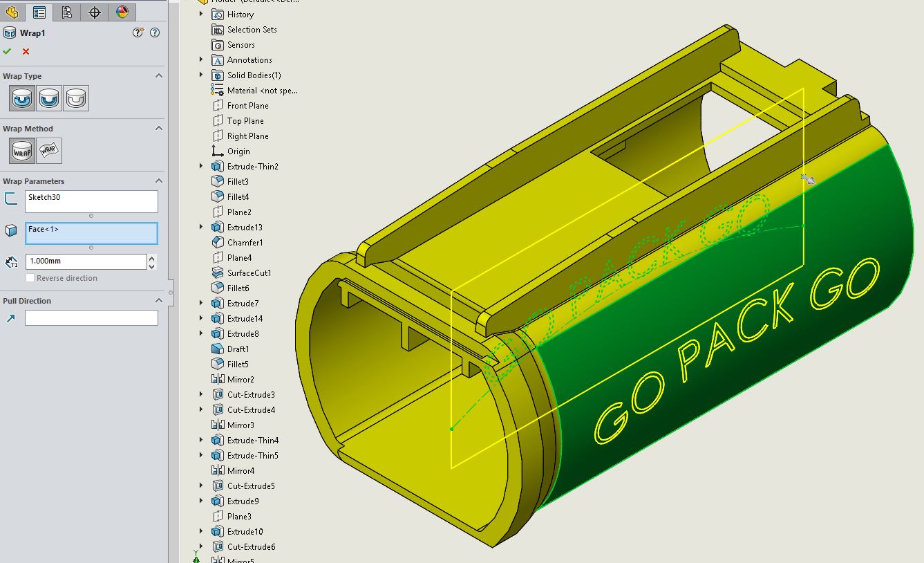This screenshot has height=563, width=924.
Task: Select the Scribe wrap type
Action: pos(76,99)
